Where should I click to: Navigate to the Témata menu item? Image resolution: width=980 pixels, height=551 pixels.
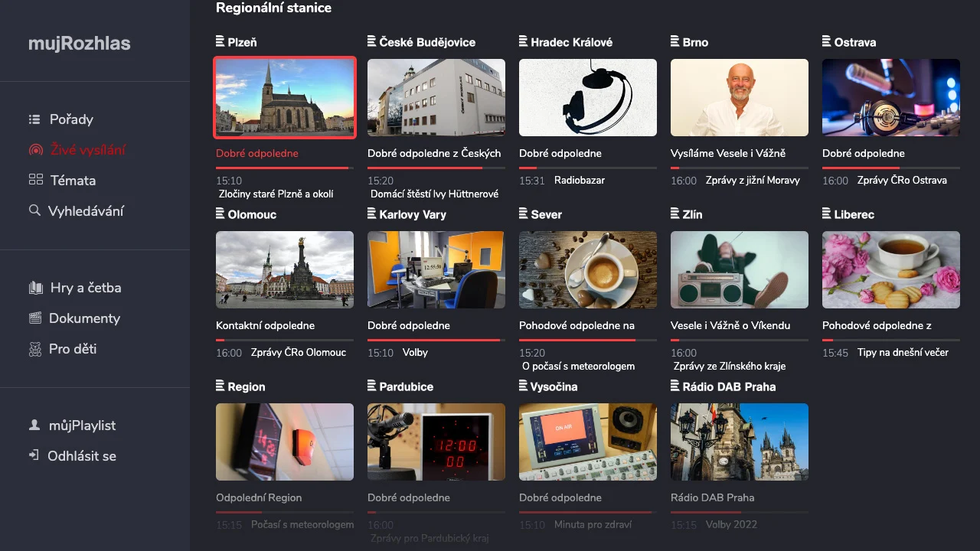[x=72, y=181]
